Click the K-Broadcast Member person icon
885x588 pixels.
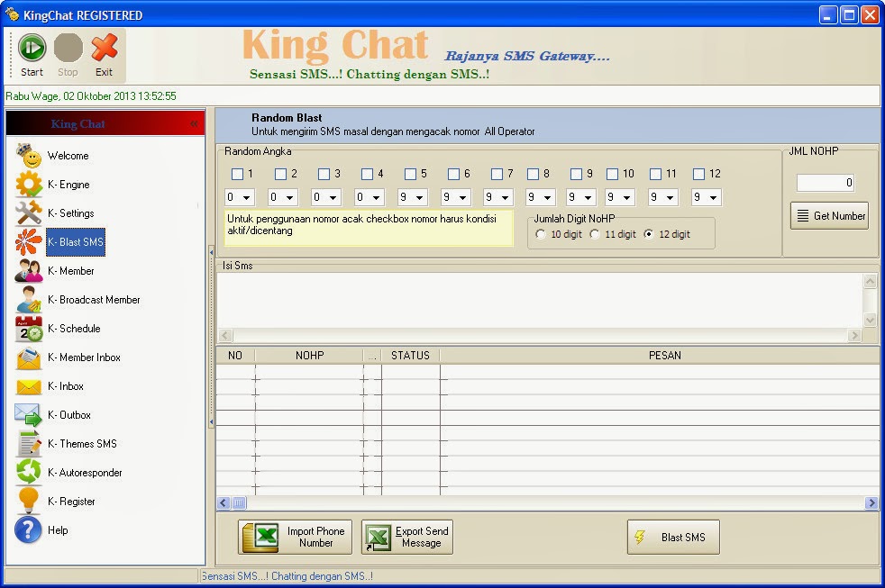28,299
